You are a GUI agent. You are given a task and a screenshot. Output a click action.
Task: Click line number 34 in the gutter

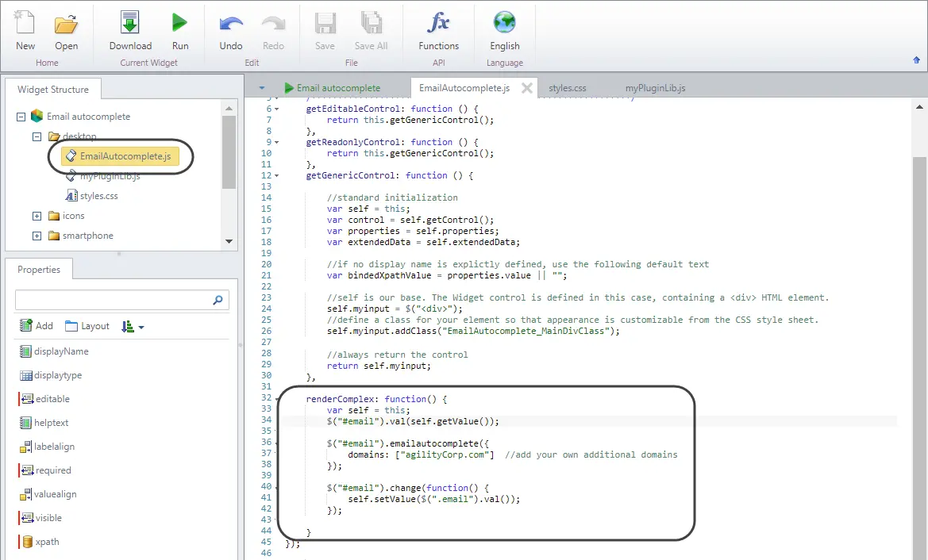[266, 420]
